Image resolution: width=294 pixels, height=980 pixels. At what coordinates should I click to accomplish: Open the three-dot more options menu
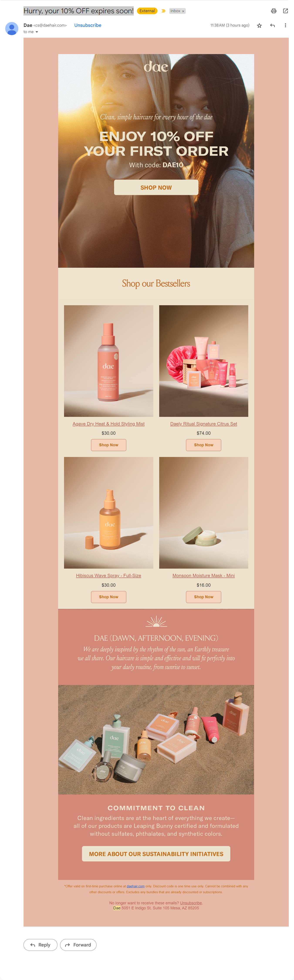click(x=285, y=26)
